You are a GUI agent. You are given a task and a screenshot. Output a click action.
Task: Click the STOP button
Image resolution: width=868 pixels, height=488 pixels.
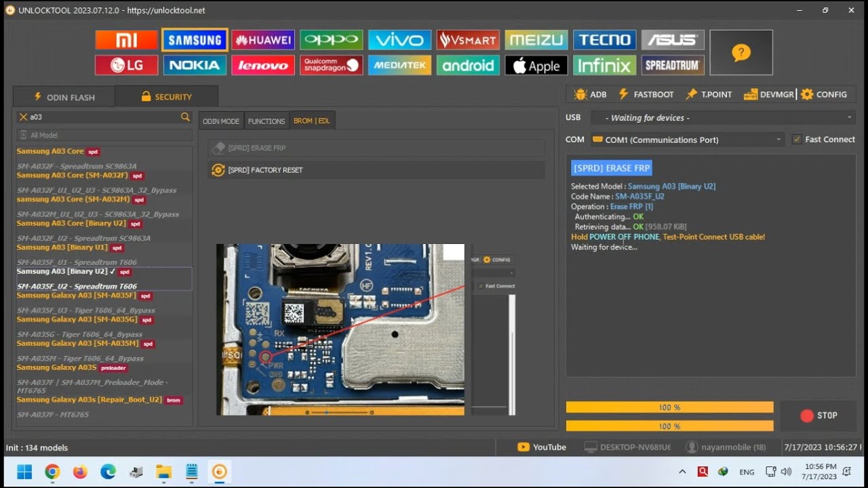[818, 415]
